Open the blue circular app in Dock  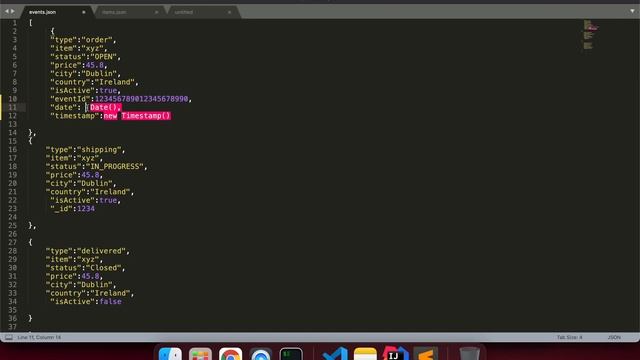(261, 353)
